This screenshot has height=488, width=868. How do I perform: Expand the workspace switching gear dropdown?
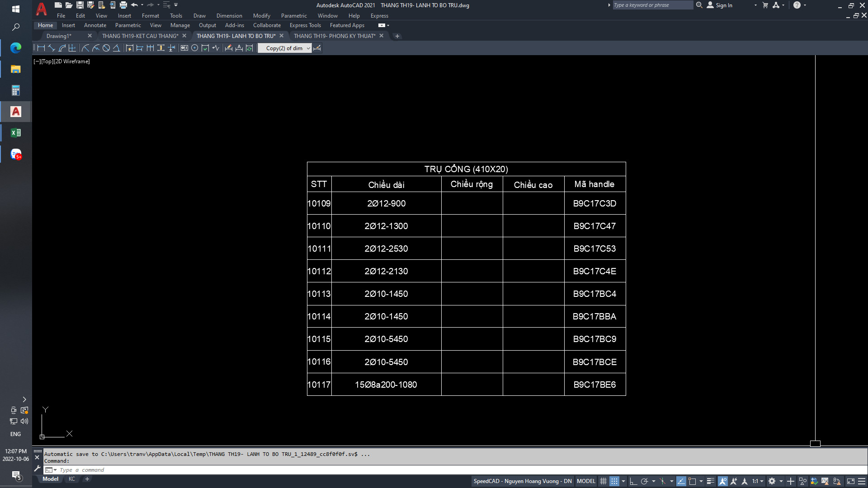click(781, 481)
